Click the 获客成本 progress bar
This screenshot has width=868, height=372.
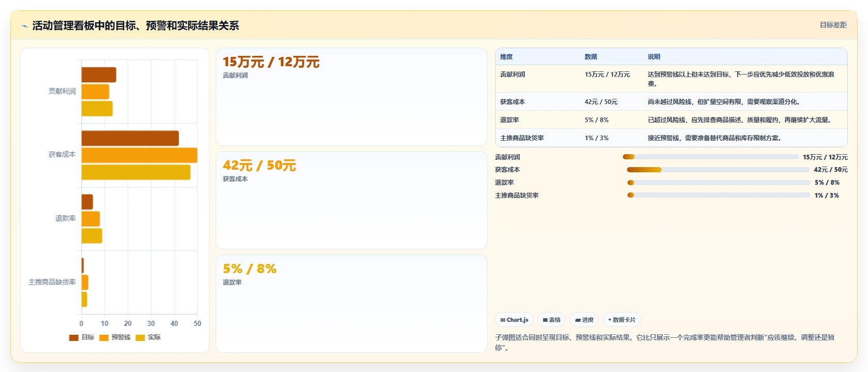tap(718, 170)
